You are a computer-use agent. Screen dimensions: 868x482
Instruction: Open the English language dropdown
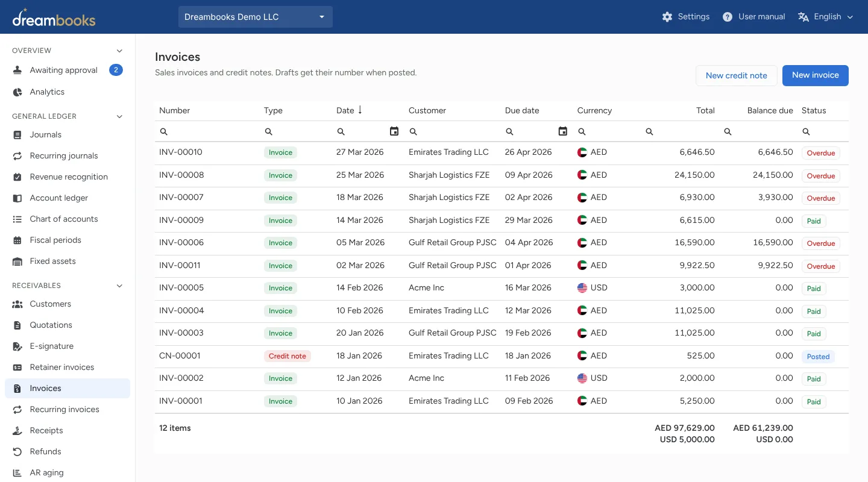click(x=826, y=17)
